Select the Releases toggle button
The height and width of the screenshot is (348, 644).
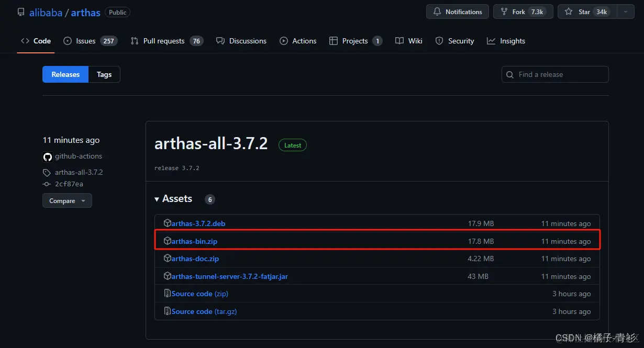click(x=65, y=74)
